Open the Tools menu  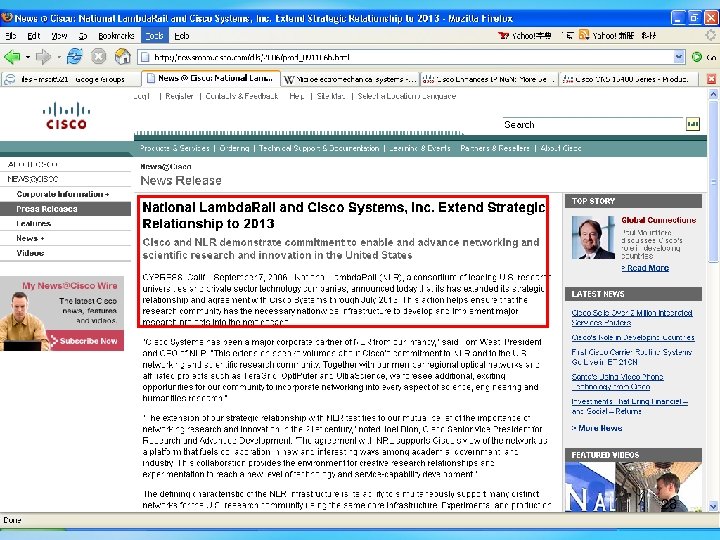(154, 35)
